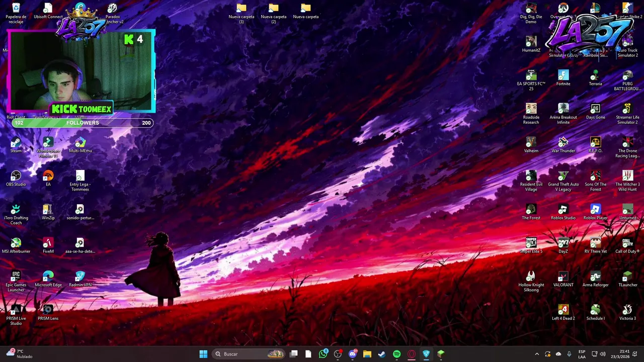
Task: Select the R.E.P.O. game icon
Action: (x=596, y=145)
